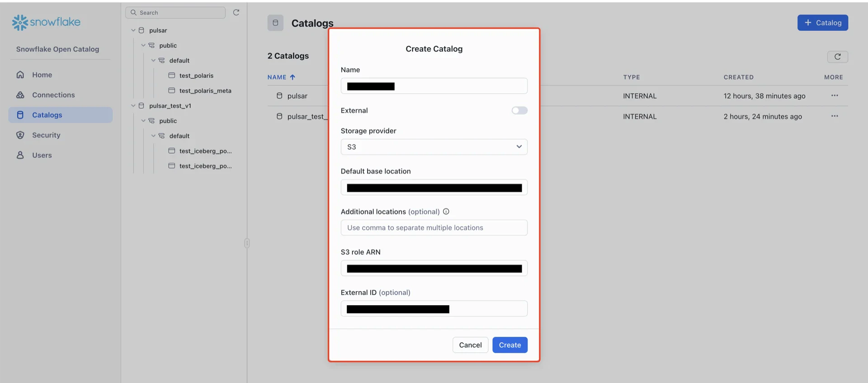The image size is (868, 383).
Task: Click the Create button
Action: [510, 345]
